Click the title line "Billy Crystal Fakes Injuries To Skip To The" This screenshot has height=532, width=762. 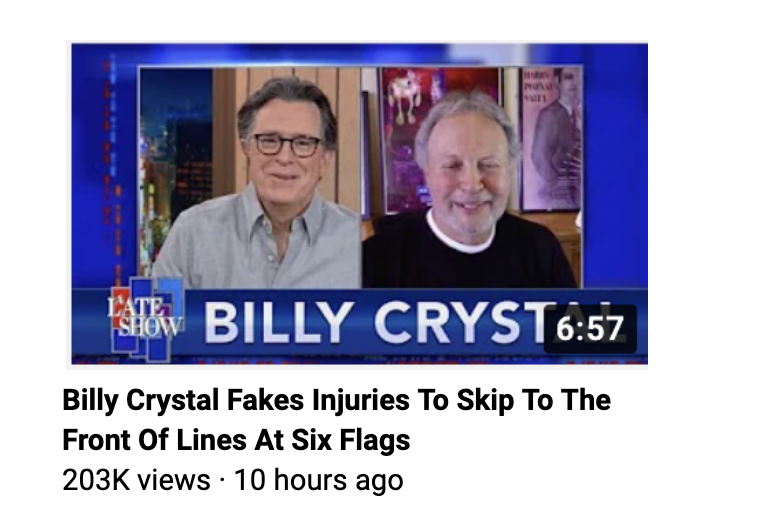click(x=336, y=400)
